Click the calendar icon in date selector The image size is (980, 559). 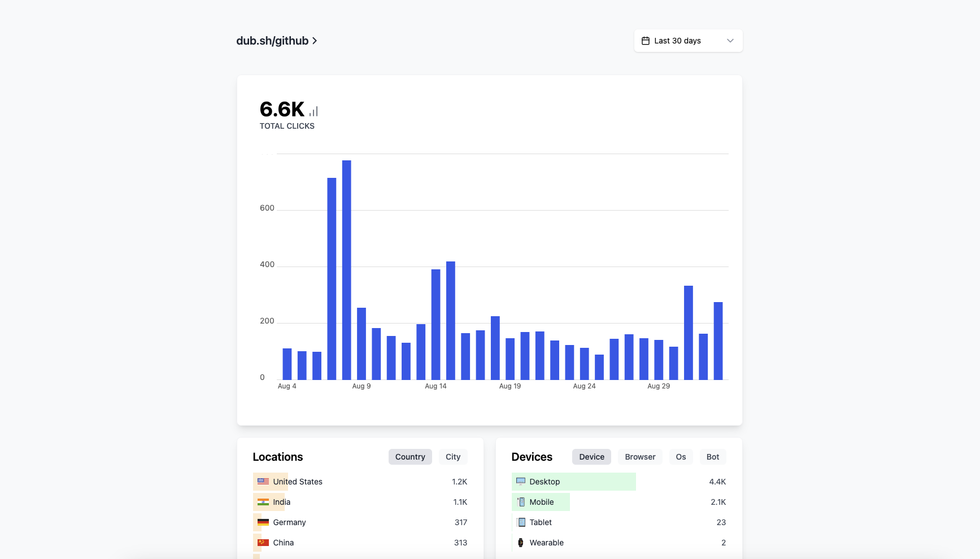pos(646,41)
